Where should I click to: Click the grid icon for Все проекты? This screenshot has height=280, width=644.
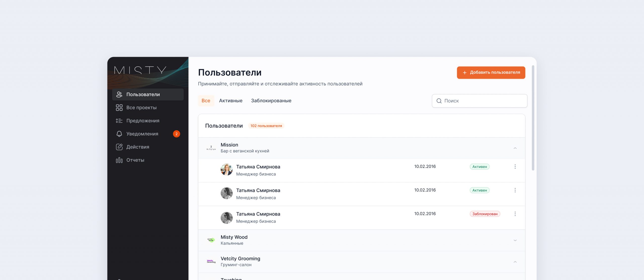tap(119, 108)
